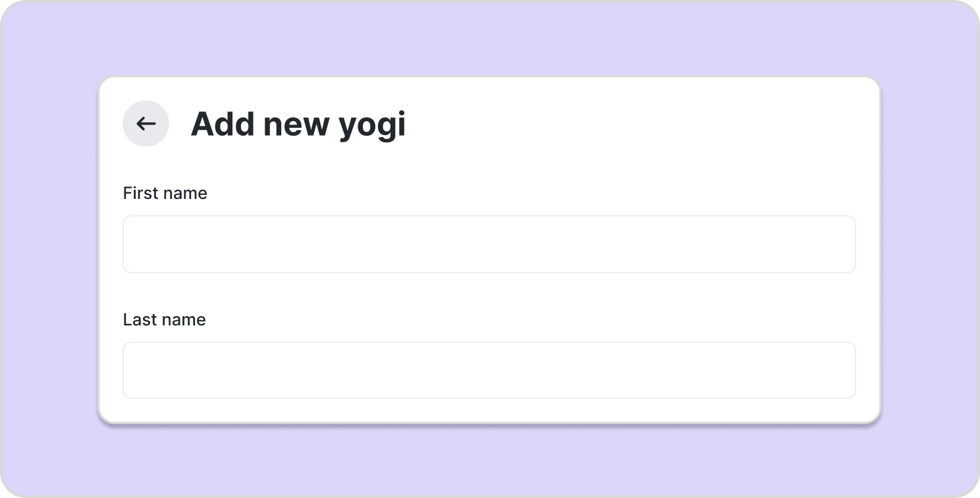Click the Add new yogi heading
Screen dimensions: 980x498
click(x=298, y=124)
